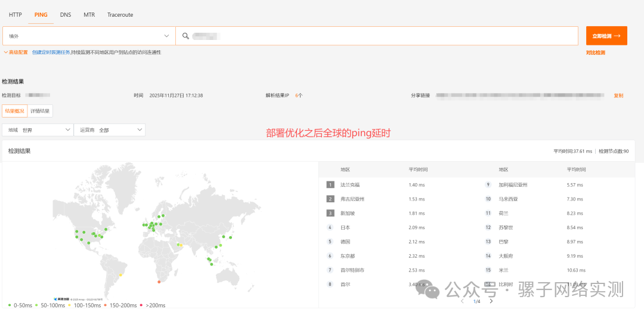
Task: Click the rank 12 badge beside 苏黎世
Action: click(488, 227)
